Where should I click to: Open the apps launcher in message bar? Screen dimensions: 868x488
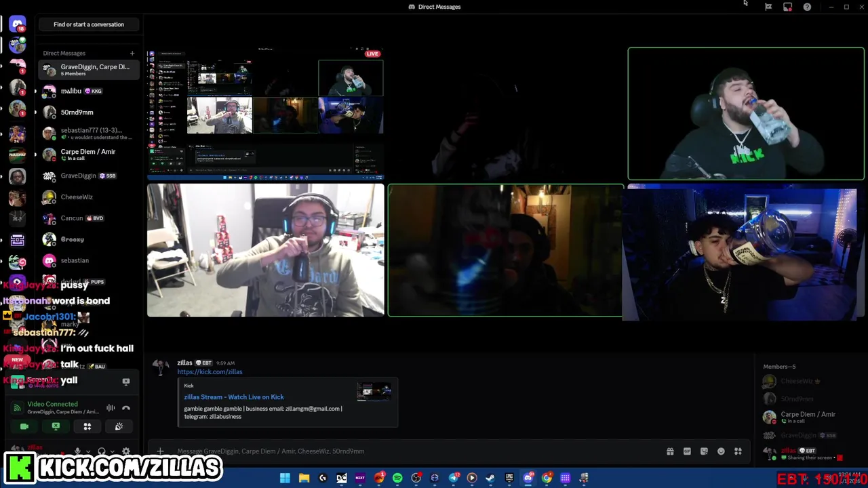[x=738, y=451]
